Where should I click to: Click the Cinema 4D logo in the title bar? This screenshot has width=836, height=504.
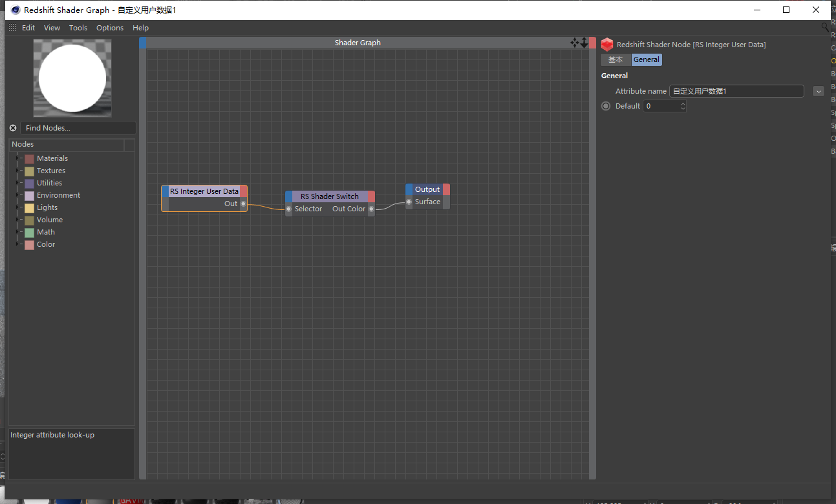click(15, 10)
